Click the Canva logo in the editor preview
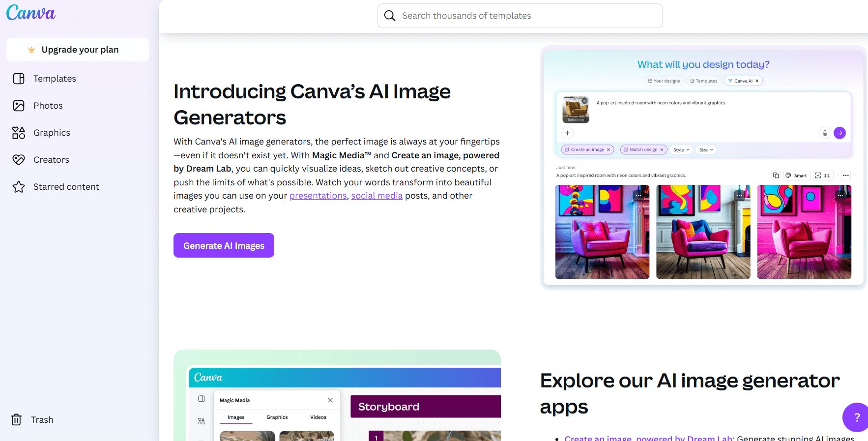 tap(208, 378)
